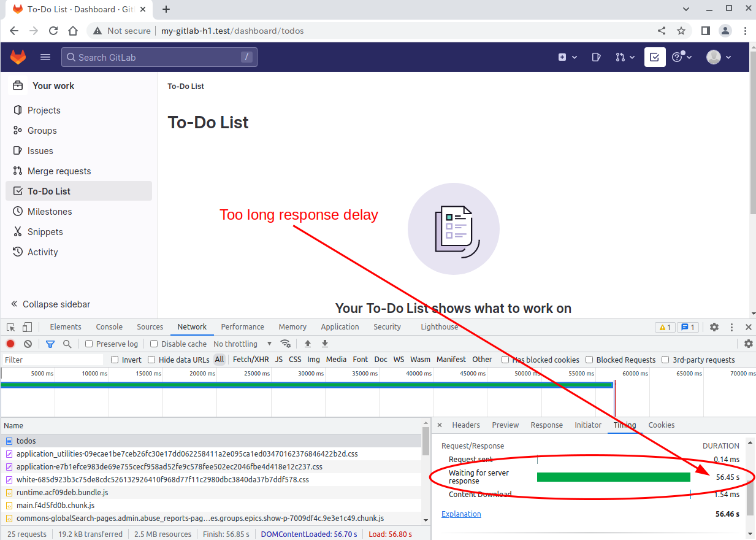Open the hamburger navigation menu icon

(x=45, y=57)
